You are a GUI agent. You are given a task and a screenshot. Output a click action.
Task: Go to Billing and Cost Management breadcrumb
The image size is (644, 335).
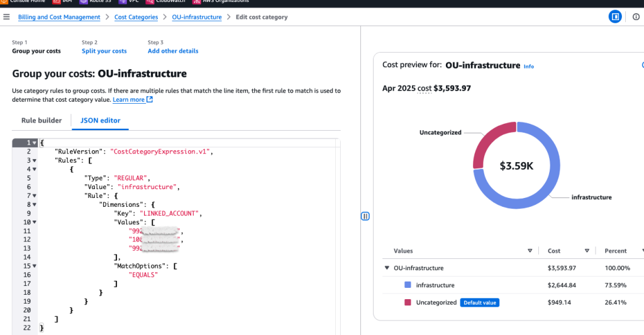tap(59, 17)
